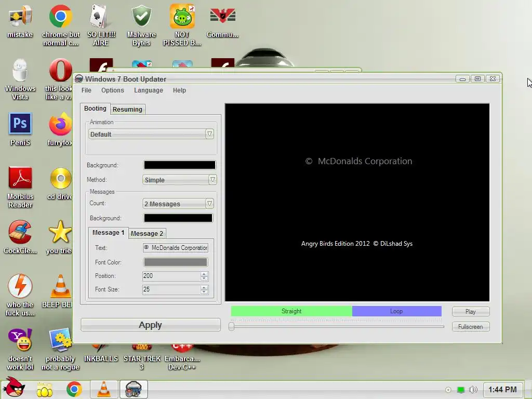This screenshot has width=532, height=399.
Task: Select the Booting tab
Action: point(96,109)
